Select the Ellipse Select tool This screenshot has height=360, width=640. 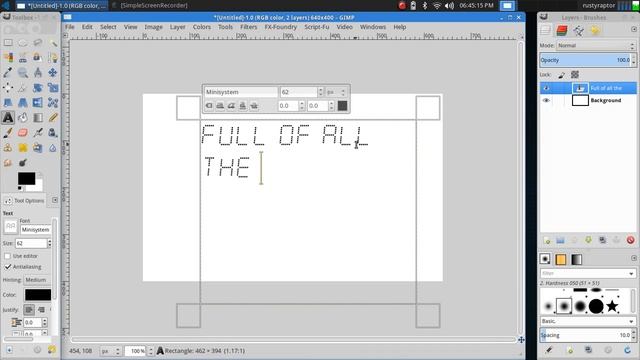click(x=23, y=43)
